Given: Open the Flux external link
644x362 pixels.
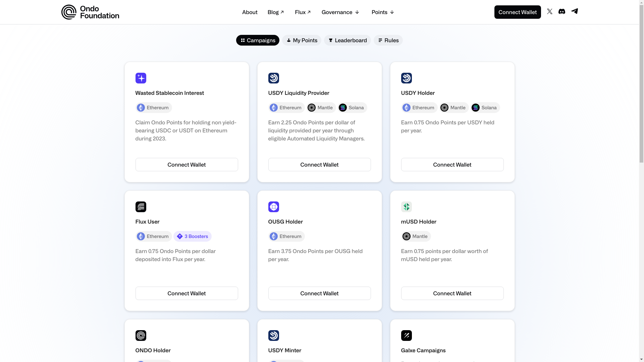Looking at the screenshot, I should 303,12.
